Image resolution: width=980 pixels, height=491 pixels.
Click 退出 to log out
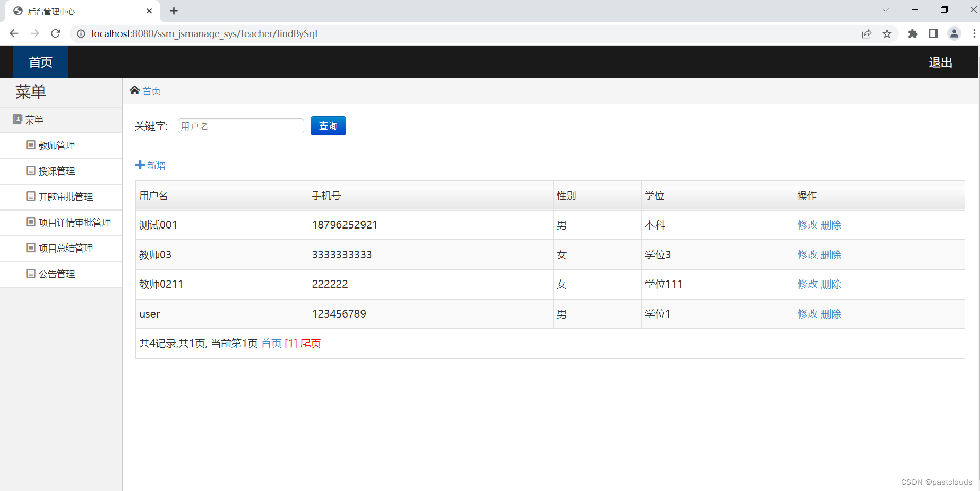940,62
